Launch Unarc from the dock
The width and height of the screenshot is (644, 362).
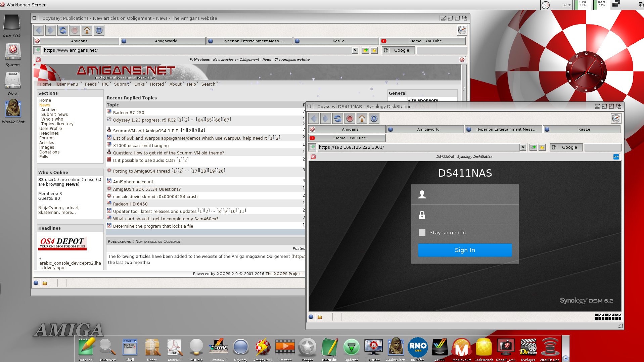(x=152, y=348)
